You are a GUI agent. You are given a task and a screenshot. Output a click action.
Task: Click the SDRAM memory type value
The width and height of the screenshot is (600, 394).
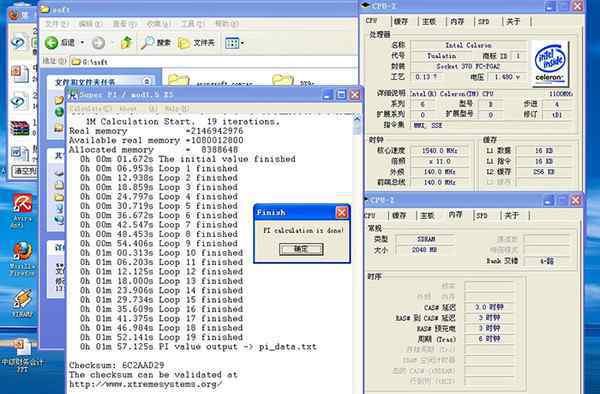[x=426, y=239]
